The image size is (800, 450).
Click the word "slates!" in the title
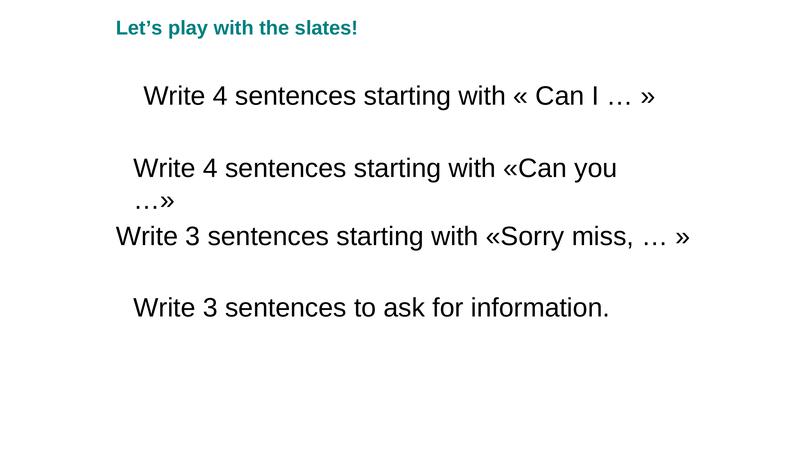click(x=324, y=28)
